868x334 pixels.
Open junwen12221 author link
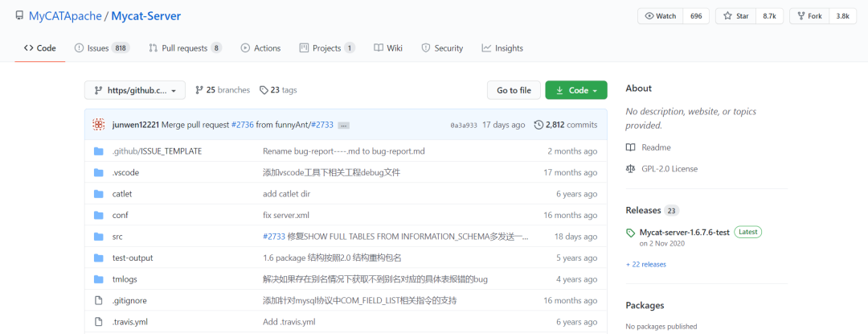[x=136, y=126]
